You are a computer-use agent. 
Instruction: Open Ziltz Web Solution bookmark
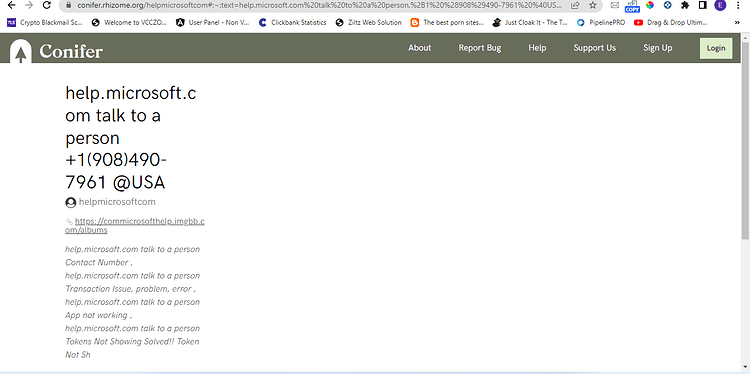[x=368, y=22]
